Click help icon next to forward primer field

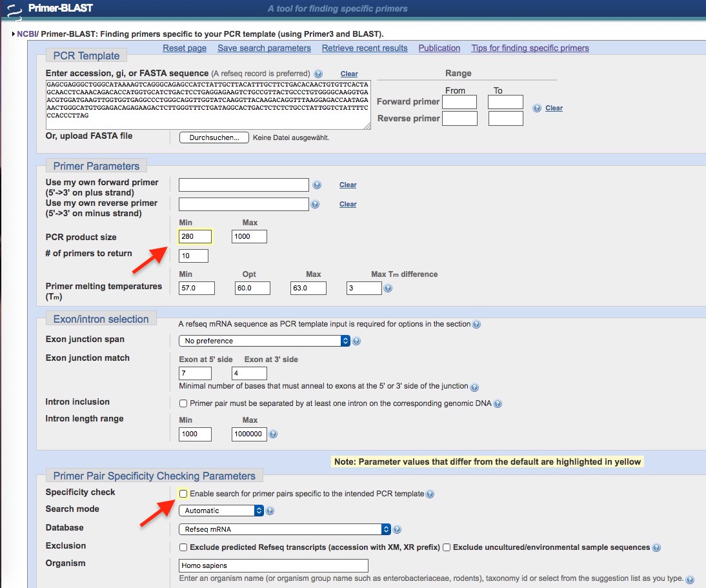(x=317, y=185)
